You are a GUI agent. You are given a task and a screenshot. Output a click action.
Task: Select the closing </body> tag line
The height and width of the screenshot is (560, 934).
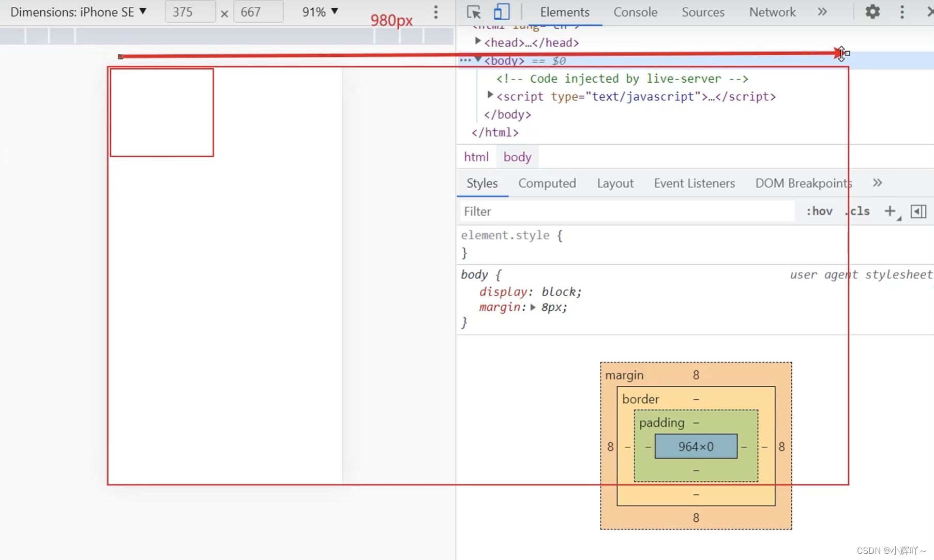click(507, 114)
